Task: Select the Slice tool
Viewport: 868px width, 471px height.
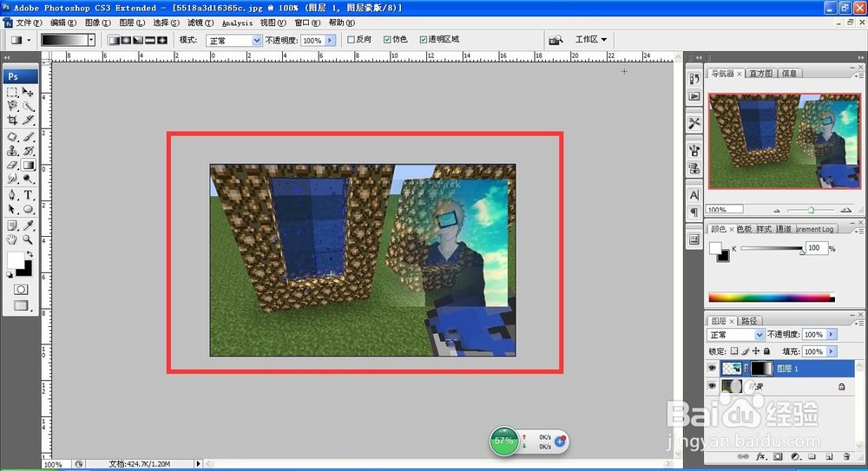Action: (x=29, y=120)
